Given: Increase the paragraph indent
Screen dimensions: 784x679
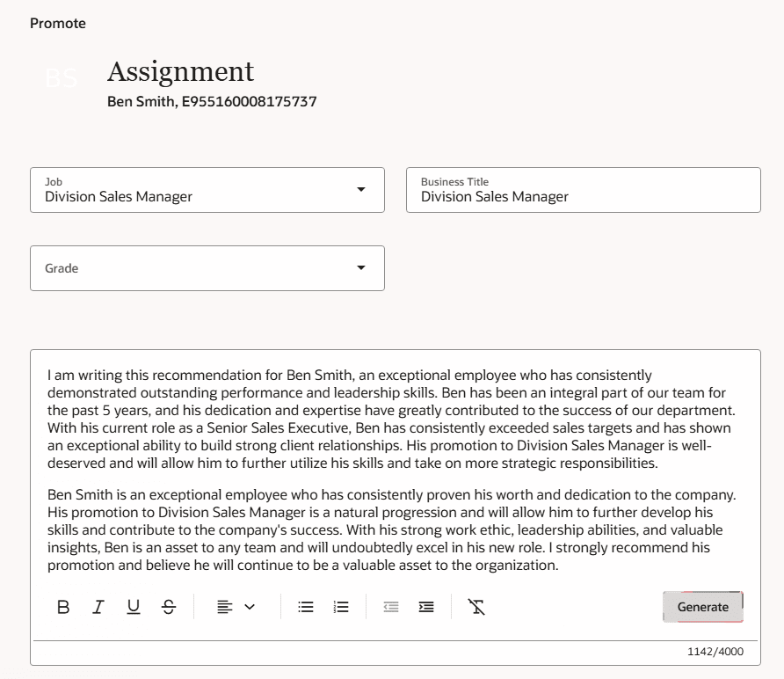Looking at the screenshot, I should [426, 606].
